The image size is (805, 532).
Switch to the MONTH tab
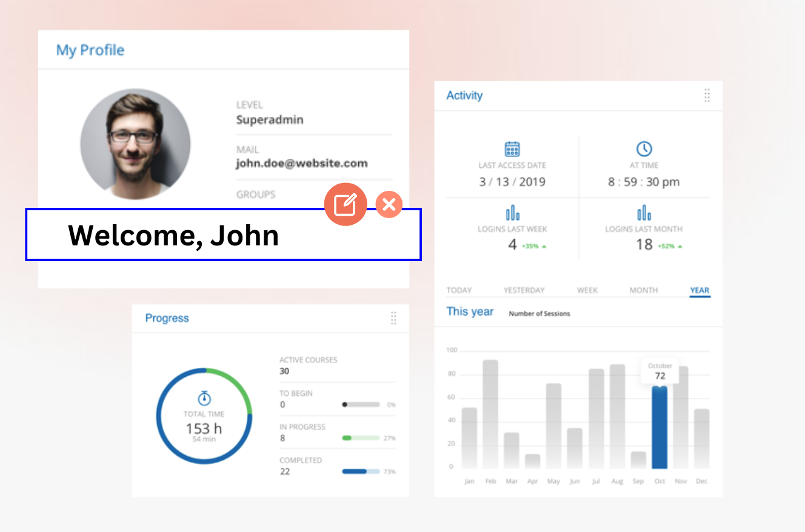(x=643, y=290)
